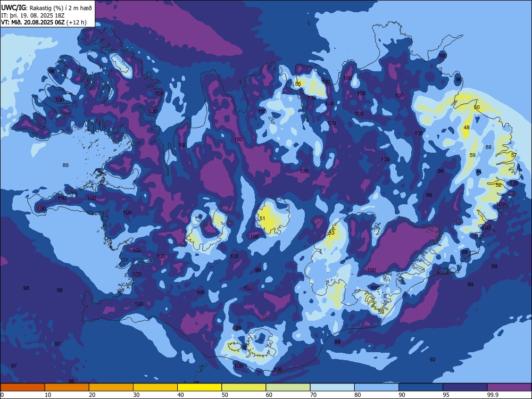This screenshot has width=532, height=399.
Task: Click the light green 60–70 legend swatch
Action: 288,387
